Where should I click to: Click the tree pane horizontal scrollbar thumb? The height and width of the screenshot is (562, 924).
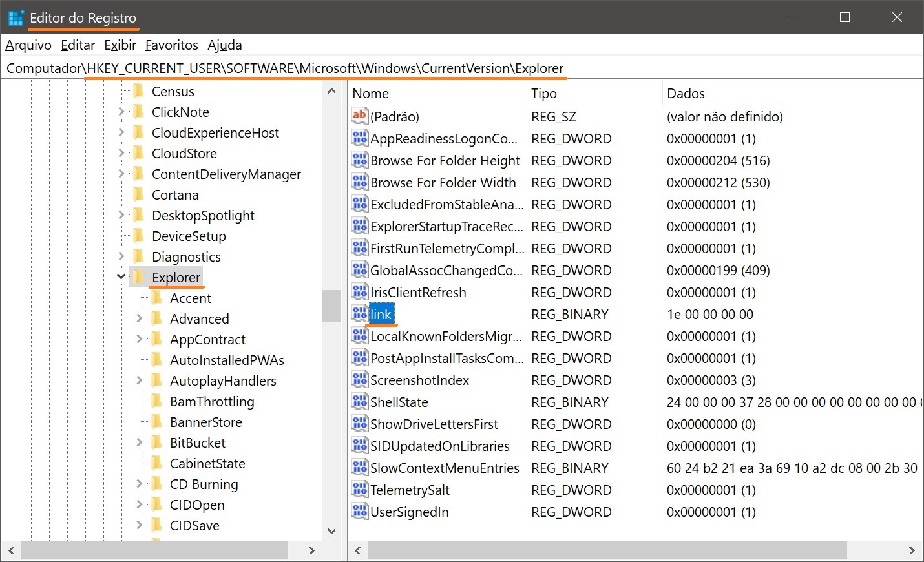(155, 551)
